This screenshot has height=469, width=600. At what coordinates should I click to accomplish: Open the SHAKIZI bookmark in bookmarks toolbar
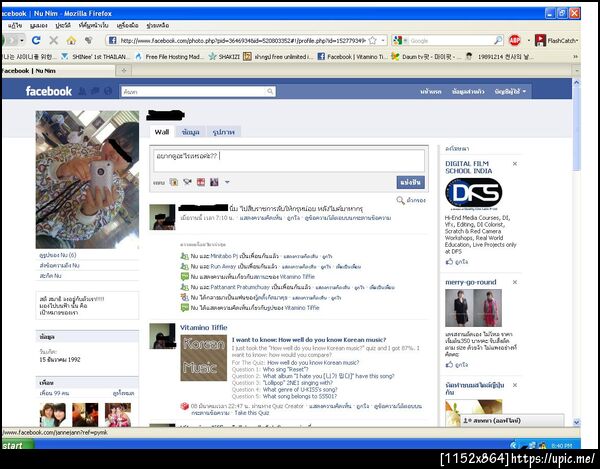coord(225,57)
